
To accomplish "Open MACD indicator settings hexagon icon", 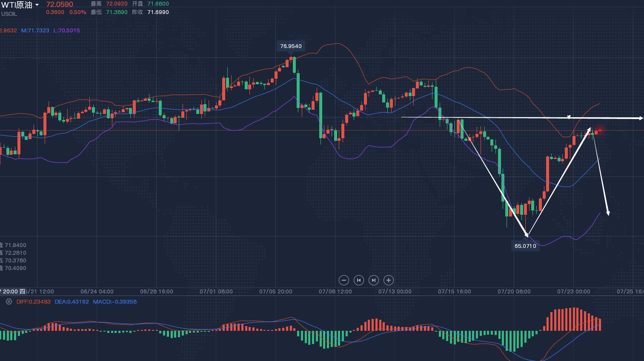I will coord(9,301).
